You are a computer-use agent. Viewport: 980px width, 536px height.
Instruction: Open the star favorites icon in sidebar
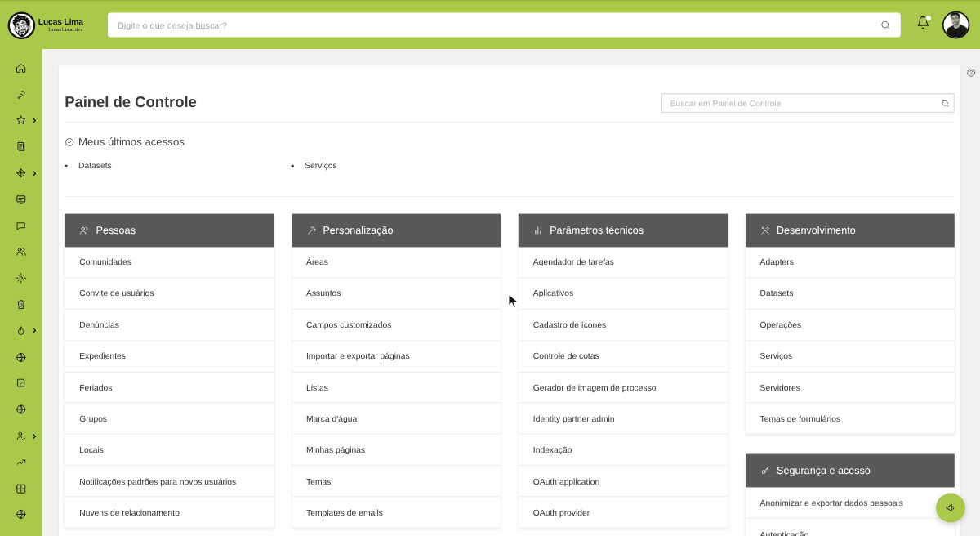21,120
